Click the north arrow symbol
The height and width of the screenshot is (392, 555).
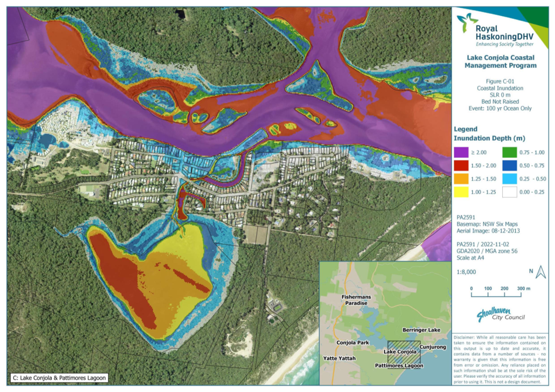(540, 272)
